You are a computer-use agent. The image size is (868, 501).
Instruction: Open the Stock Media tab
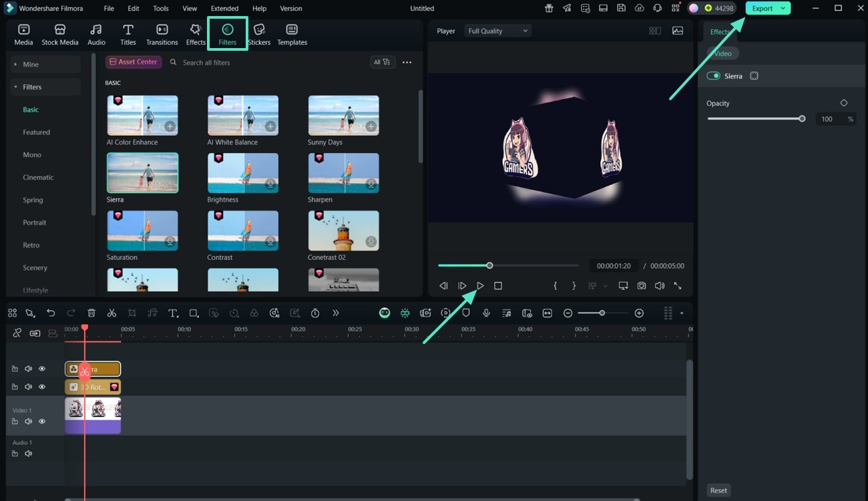click(x=60, y=35)
